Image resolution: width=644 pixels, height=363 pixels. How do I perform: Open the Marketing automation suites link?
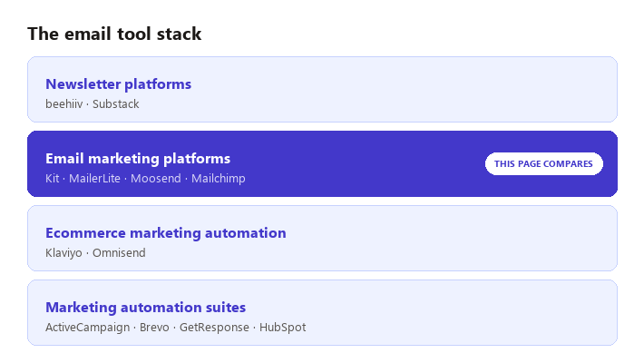[146, 308]
